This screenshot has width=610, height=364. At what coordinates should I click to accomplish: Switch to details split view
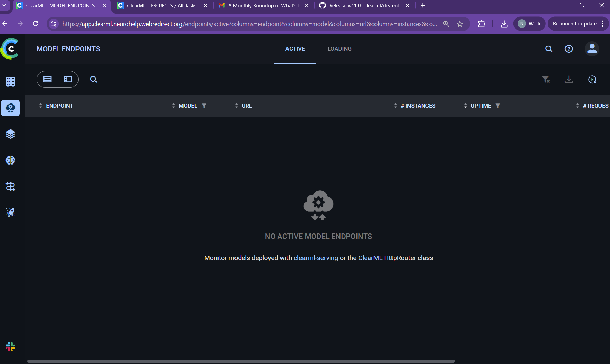click(68, 79)
